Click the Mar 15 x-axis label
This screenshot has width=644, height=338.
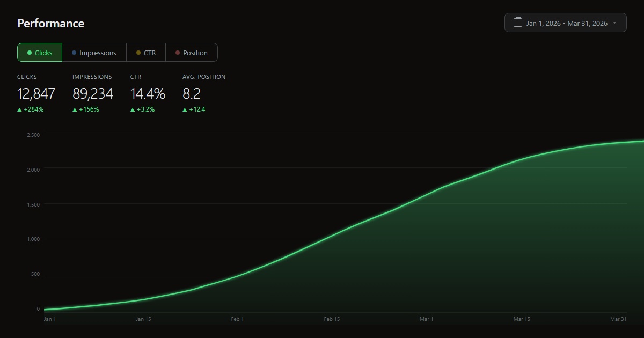point(522,319)
